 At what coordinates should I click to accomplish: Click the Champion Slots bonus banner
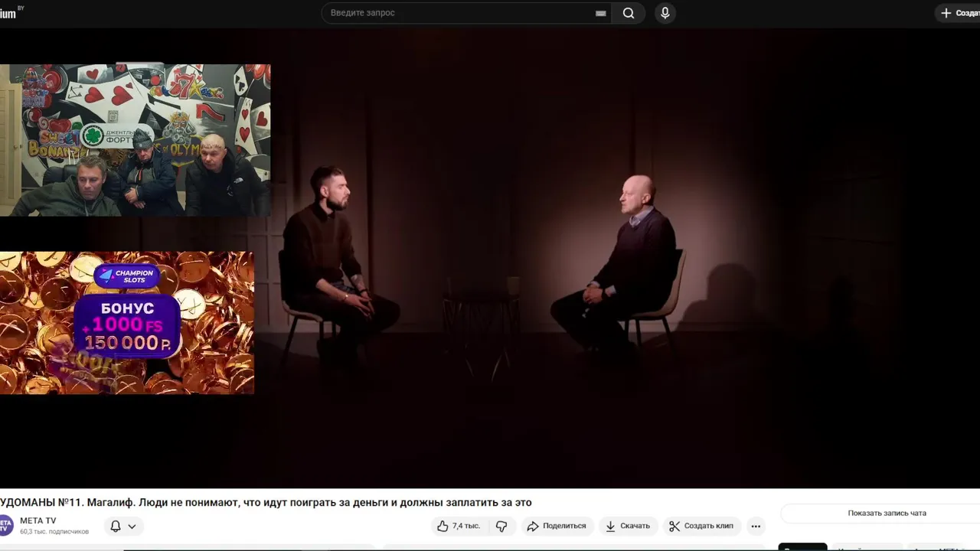[x=126, y=322]
